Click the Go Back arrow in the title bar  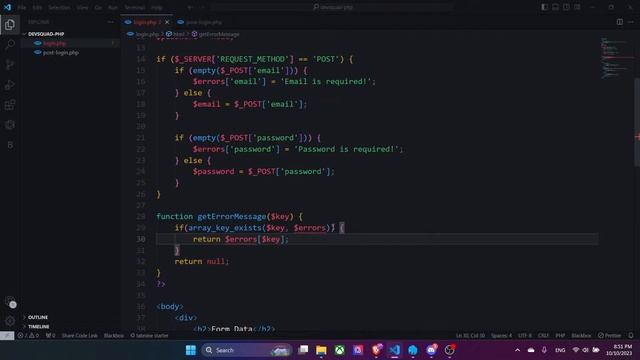(x=190, y=7)
